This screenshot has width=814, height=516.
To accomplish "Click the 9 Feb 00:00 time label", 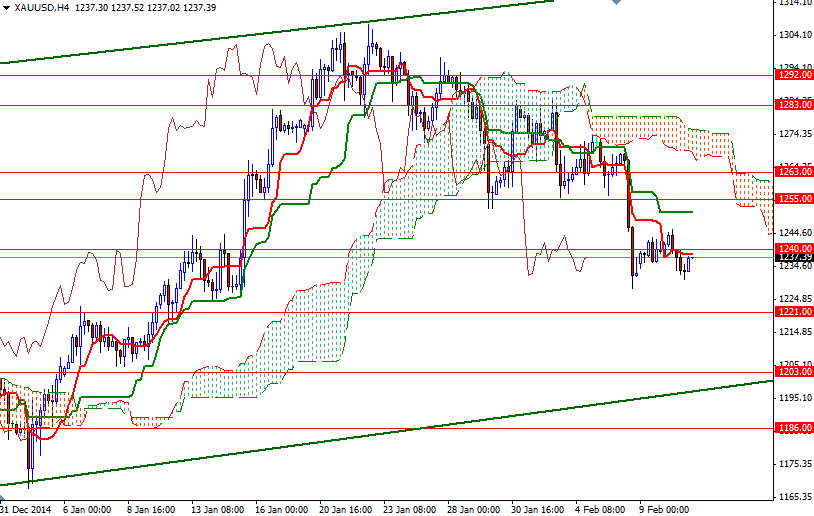I will pyautogui.click(x=664, y=508).
